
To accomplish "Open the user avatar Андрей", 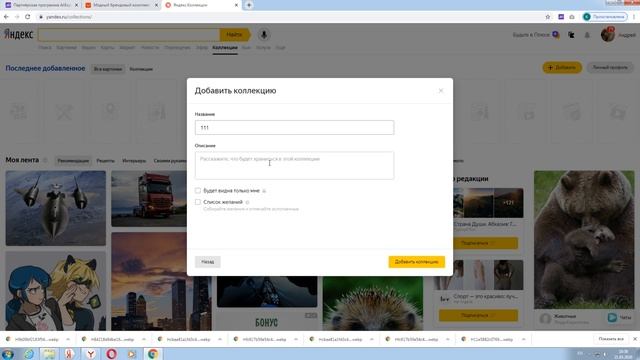I will tap(608, 35).
